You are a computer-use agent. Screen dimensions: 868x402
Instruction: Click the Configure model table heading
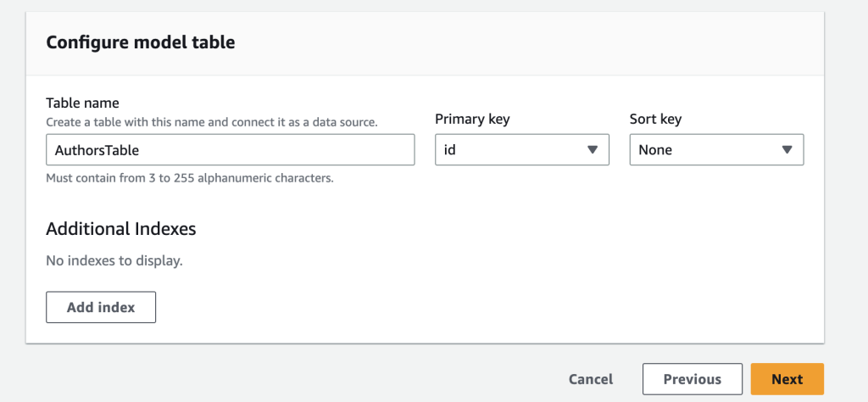(140, 42)
